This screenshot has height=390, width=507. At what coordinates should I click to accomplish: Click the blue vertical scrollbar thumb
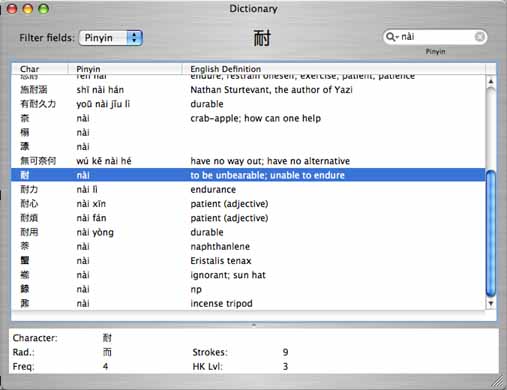coord(491,233)
